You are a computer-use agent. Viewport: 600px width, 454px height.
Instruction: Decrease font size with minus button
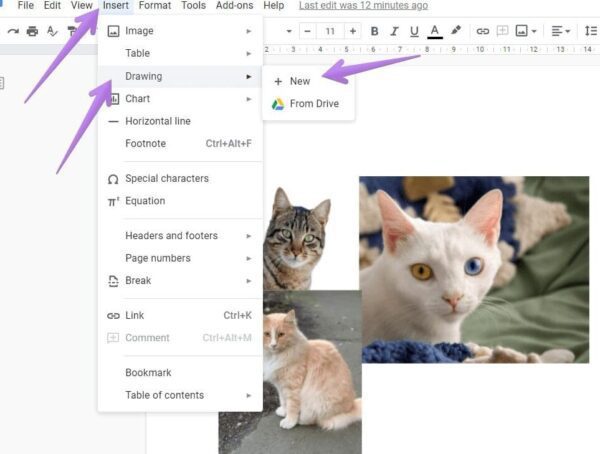click(307, 31)
